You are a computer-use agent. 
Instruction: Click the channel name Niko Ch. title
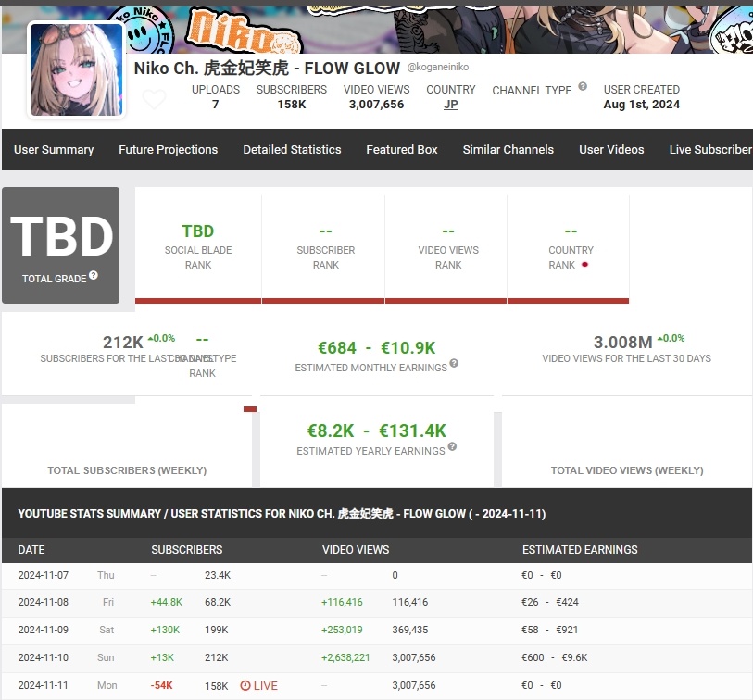point(267,69)
